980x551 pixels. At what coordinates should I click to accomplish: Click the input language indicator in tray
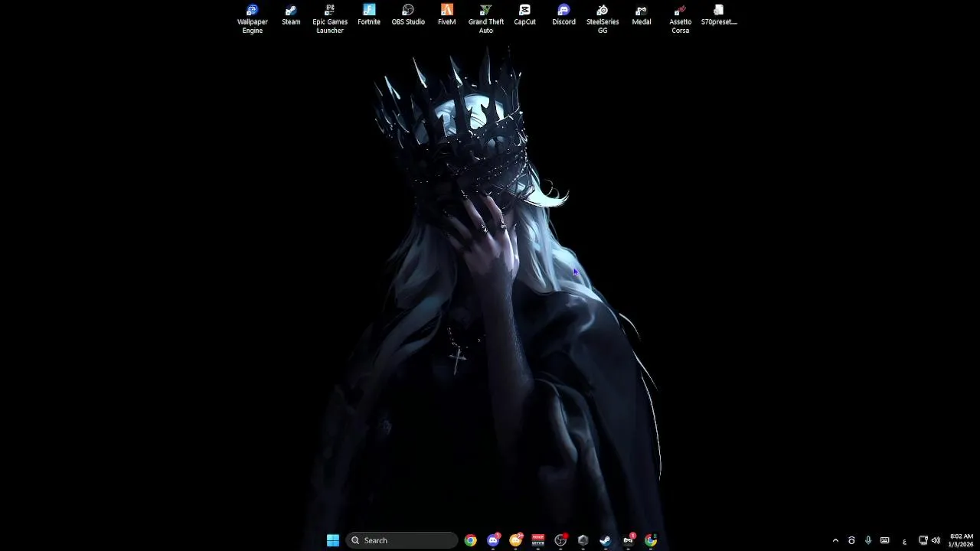[x=904, y=541]
